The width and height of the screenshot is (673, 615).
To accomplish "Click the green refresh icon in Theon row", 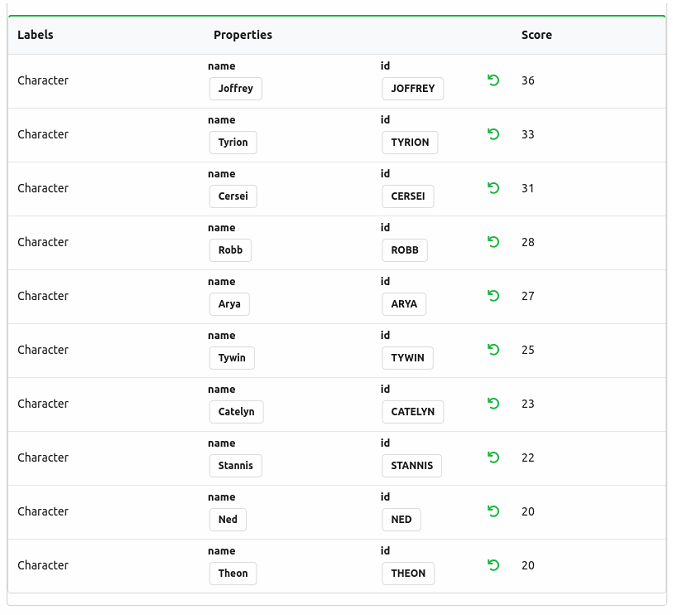I will click(x=493, y=565).
